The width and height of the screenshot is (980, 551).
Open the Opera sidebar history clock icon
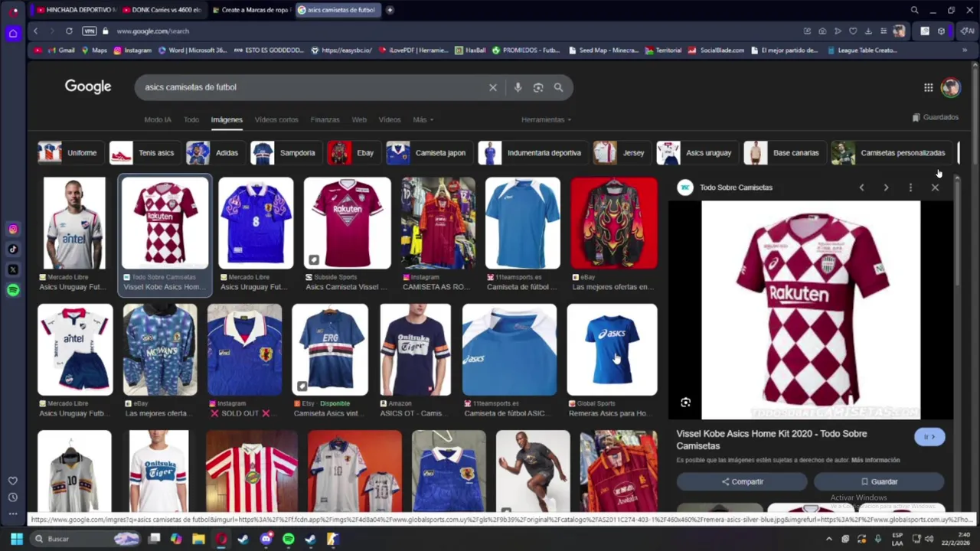pos(13,497)
